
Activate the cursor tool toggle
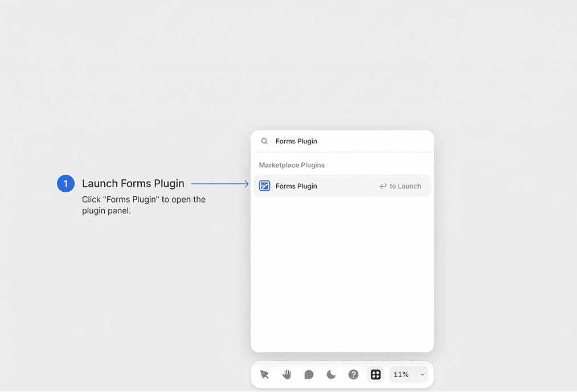(264, 374)
